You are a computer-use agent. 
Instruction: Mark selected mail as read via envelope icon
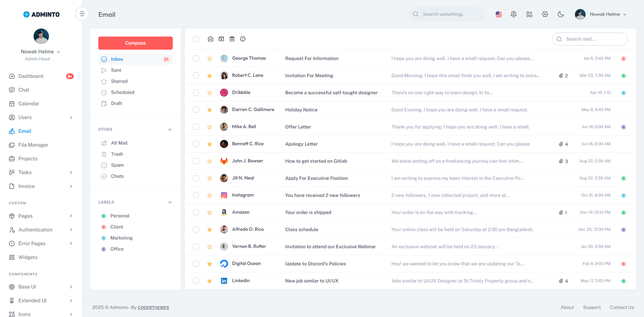[211, 39]
